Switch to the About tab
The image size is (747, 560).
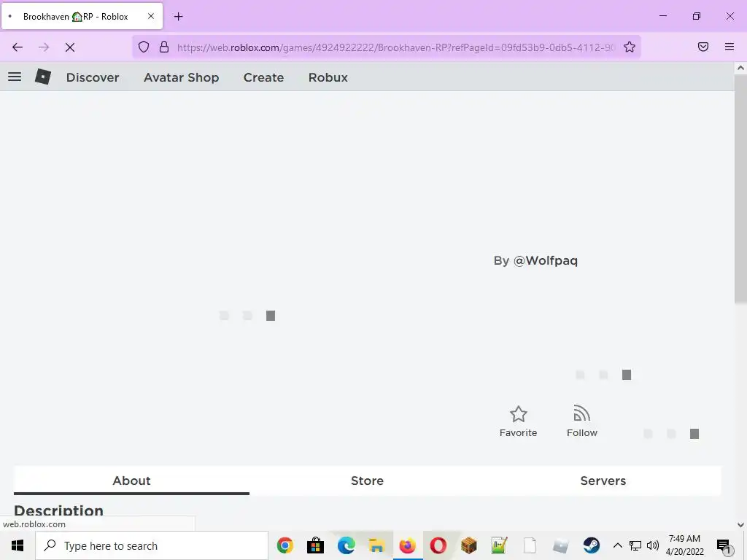click(131, 481)
